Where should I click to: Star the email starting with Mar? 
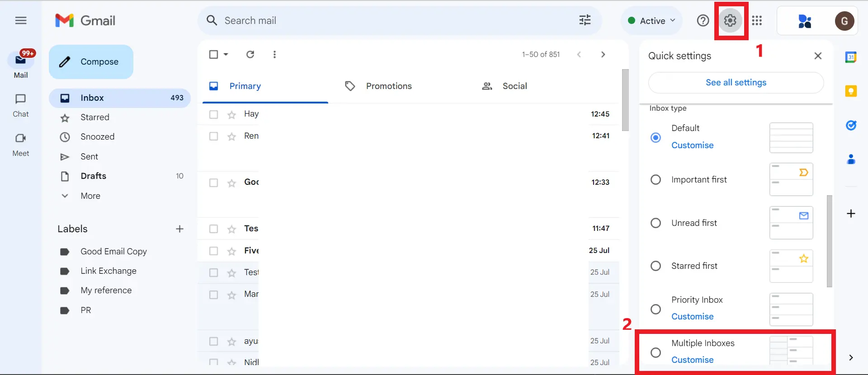click(232, 295)
